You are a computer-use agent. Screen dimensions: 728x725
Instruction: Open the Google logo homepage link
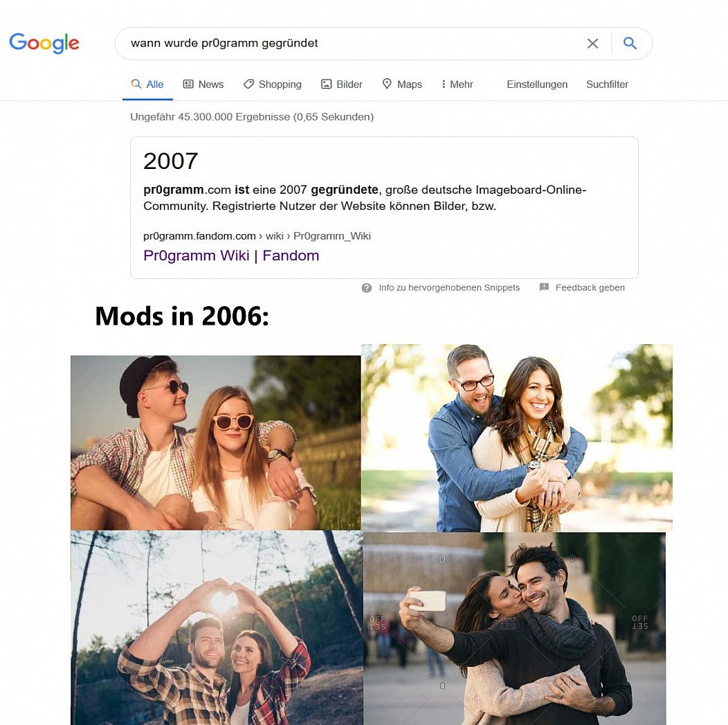click(44, 43)
